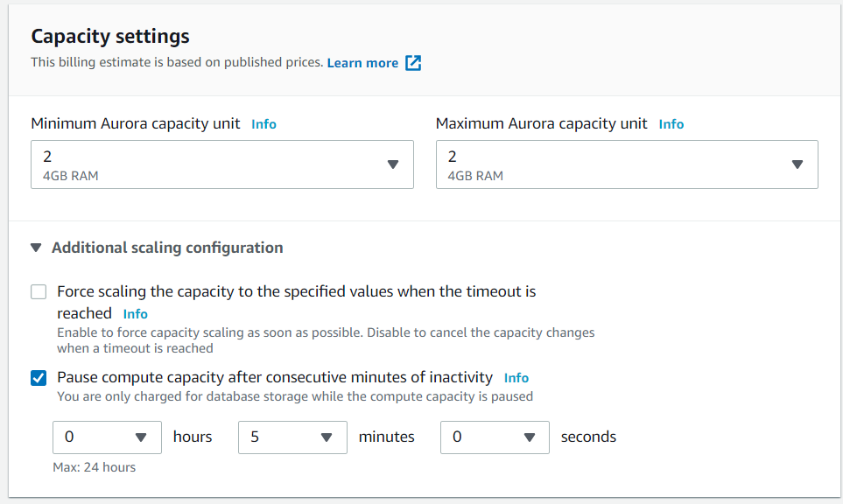This screenshot has width=843, height=504.
Task: Click the checkmark in the pause compute checkbox
Action: pos(38,377)
